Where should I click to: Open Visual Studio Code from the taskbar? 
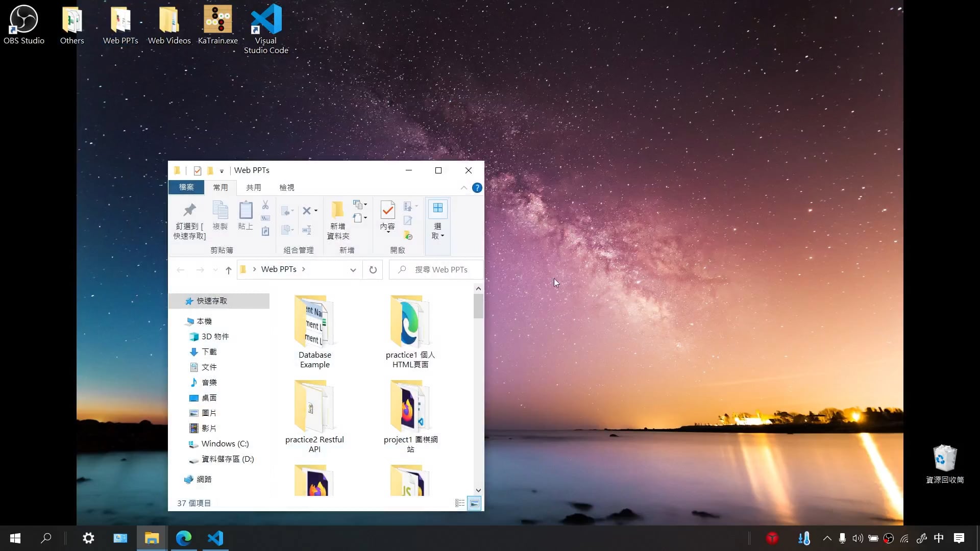(x=215, y=538)
